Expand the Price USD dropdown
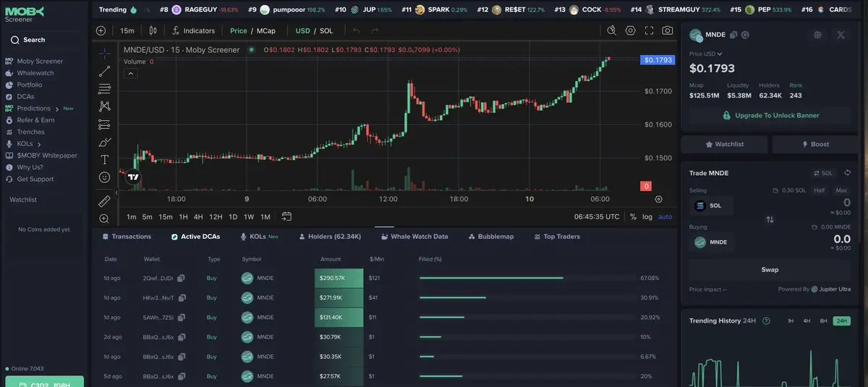 pyautogui.click(x=706, y=54)
